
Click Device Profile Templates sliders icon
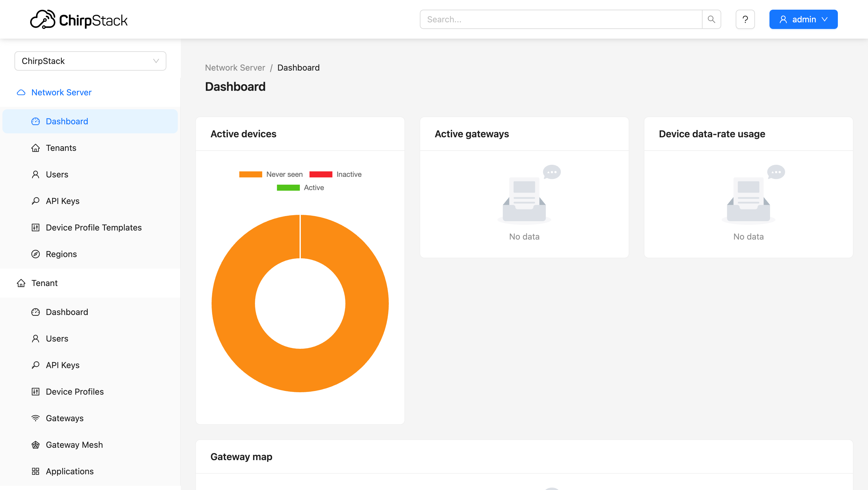(x=35, y=227)
